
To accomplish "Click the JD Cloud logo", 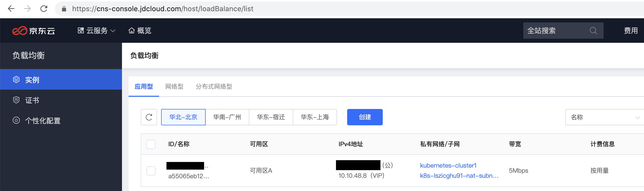I will [34, 31].
